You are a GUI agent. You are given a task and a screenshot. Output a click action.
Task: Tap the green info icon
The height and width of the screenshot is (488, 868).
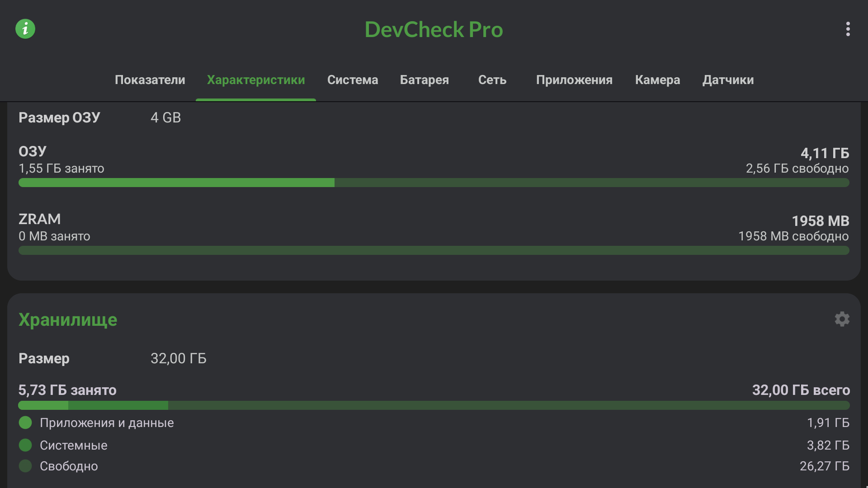(x=25, y=29)
